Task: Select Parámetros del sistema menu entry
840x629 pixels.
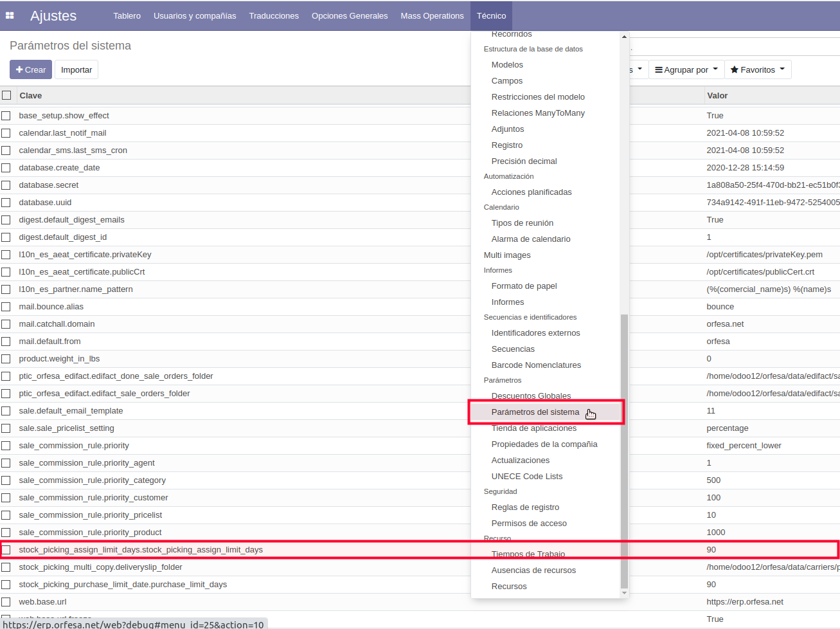Action: tap(535, 412)
